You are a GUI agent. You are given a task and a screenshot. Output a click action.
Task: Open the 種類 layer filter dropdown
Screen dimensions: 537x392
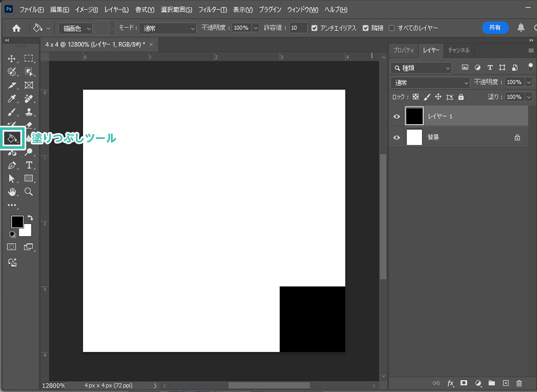[x=421, y=68]
